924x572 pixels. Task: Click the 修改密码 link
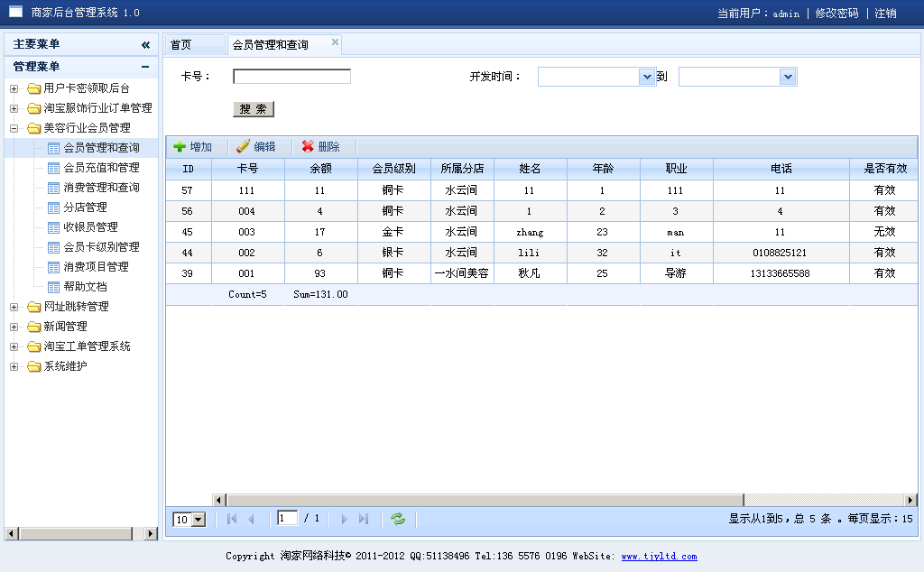[x=836, y=14]
